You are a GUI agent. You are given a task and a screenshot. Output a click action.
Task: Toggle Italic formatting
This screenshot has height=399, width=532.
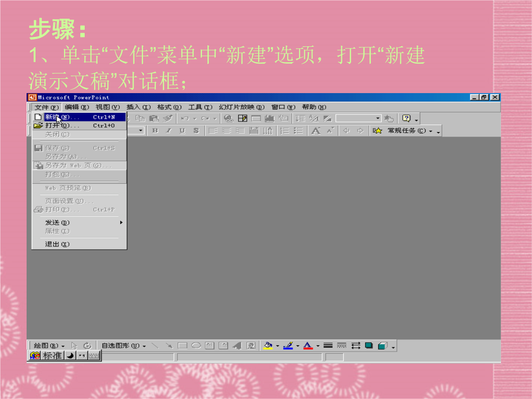point(168,131)
